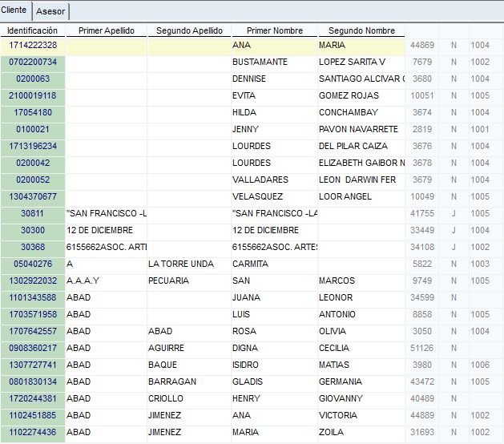Sort by Segundo Apellido column header

[x=189, y=30]
